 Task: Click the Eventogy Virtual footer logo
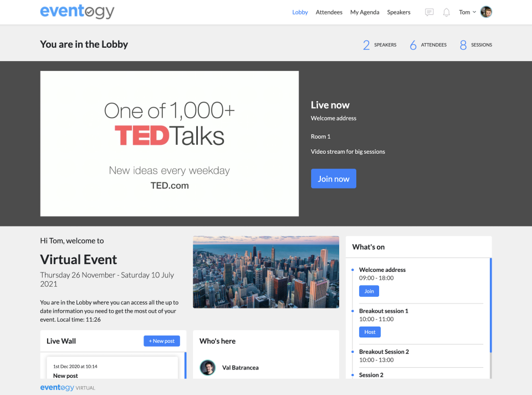pos(67,387)
